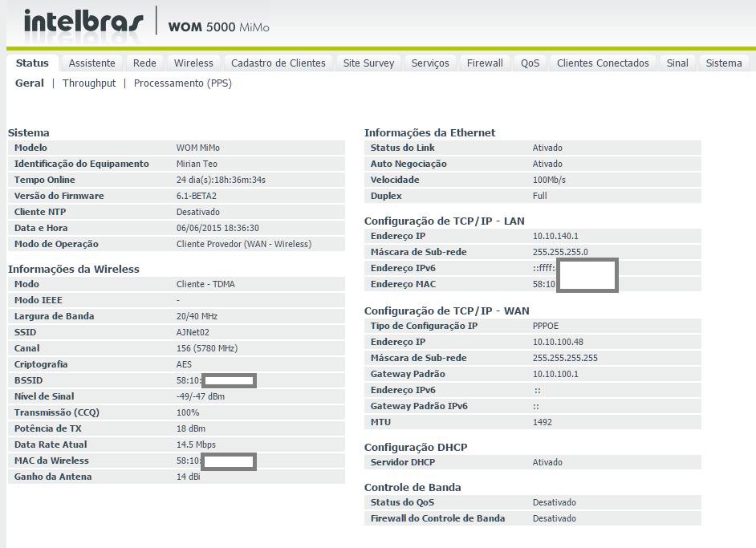Click the Intelbras logo
Screen dimensions: 756x548
click(83, 22)
